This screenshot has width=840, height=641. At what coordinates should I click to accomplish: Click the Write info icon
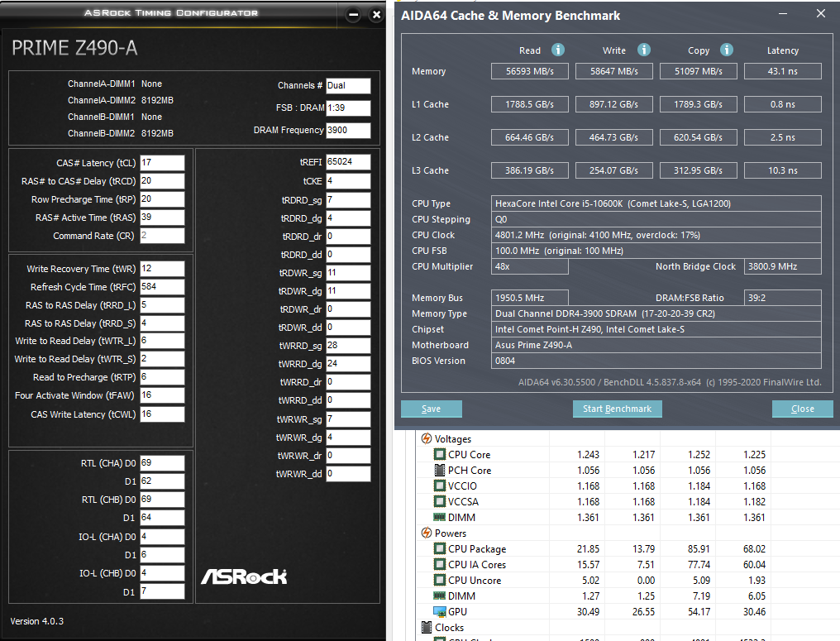643,50
